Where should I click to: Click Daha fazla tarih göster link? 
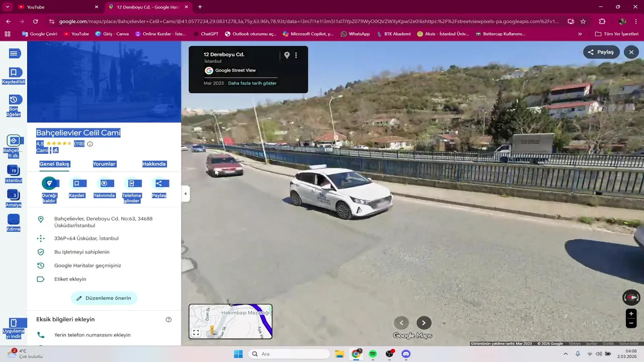click(x=252, y=83)
